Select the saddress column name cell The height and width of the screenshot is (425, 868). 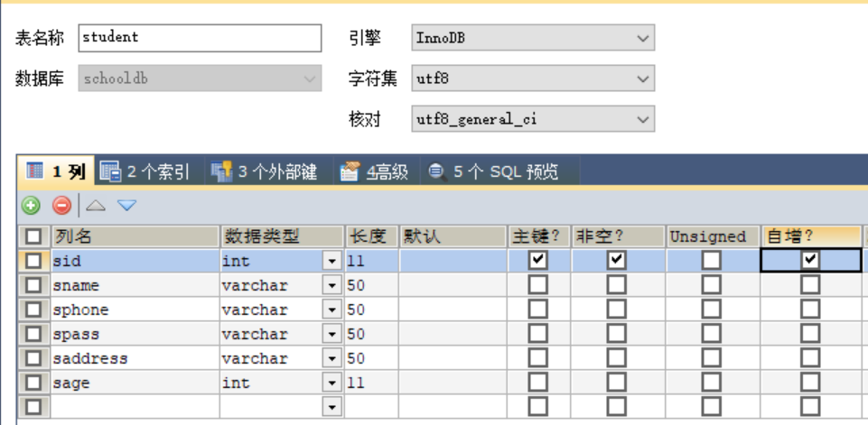(x=135, y=358)
